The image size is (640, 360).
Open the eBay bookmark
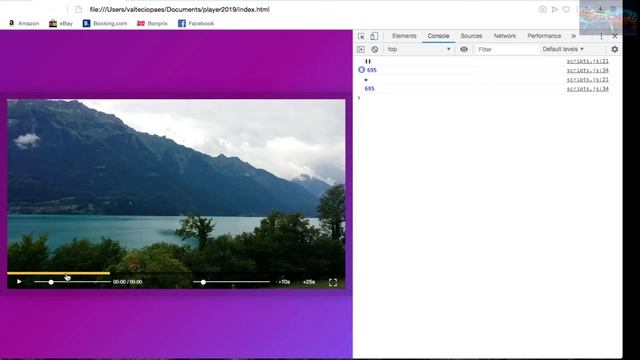(x=61, y=23)
